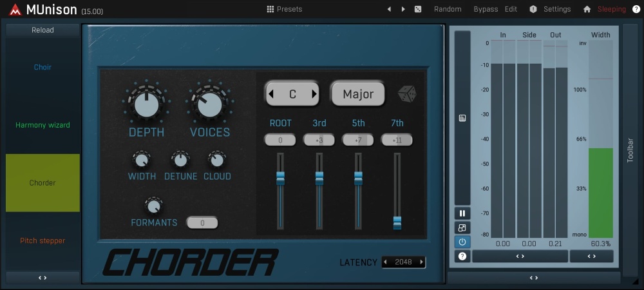Go to the previous preset arrow
Viewport: 644px width, 290px height.
tap(389, 9)
